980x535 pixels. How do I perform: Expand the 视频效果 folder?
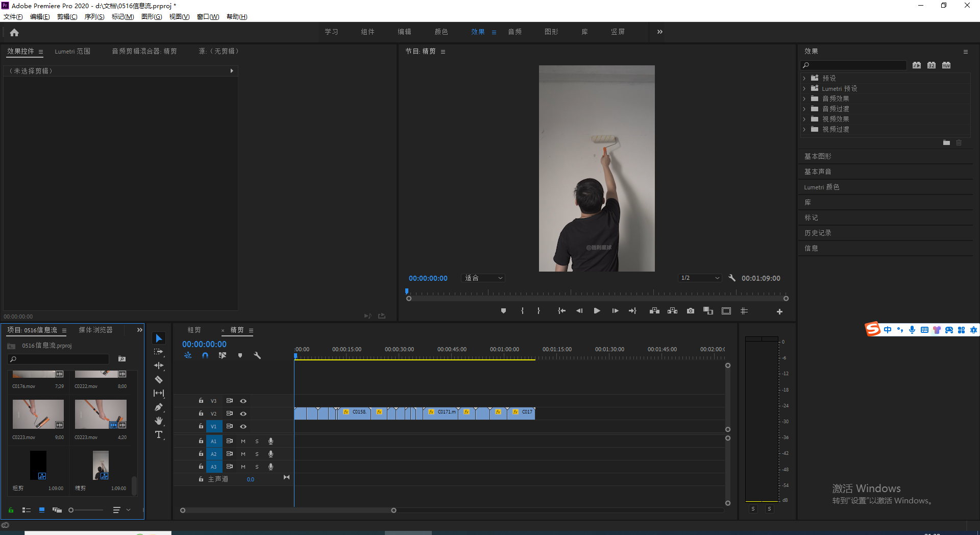(x=804, y=119)
